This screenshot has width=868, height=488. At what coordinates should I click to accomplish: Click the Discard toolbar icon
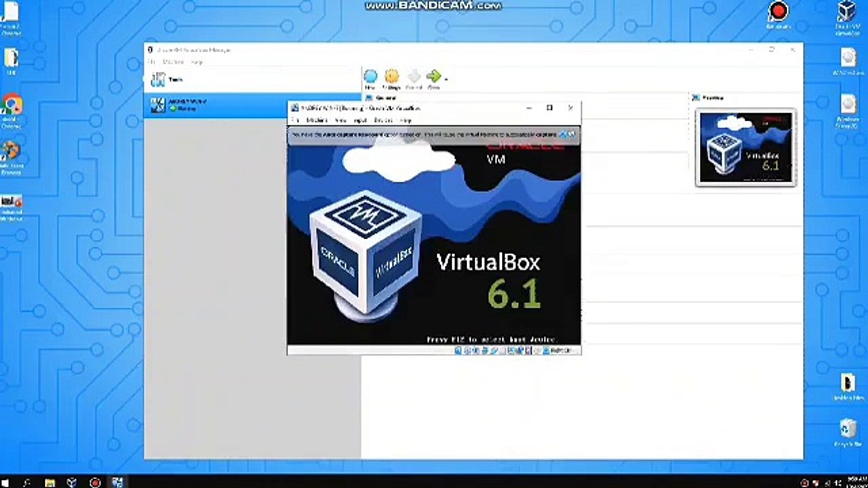click(x=414, y=79)
